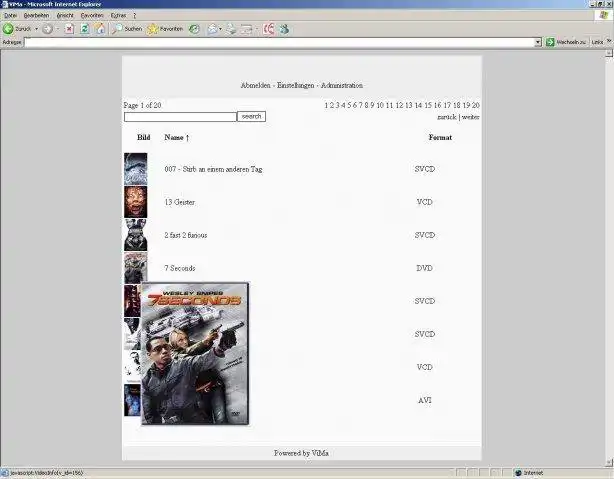
Task: Click the Bild column header
Action: [x=144, y=137]
